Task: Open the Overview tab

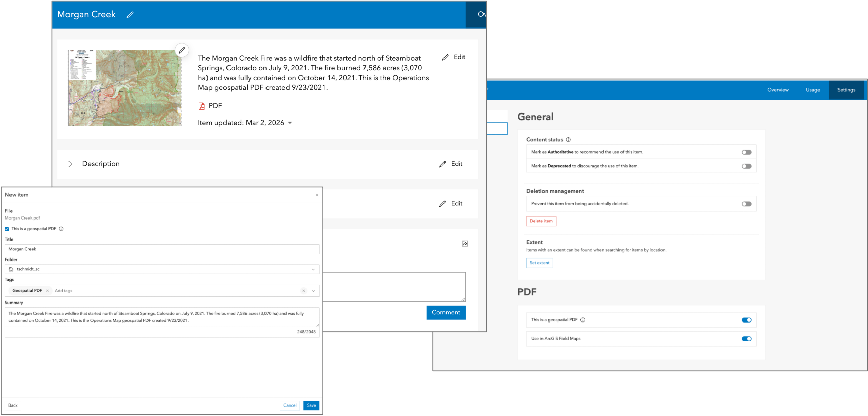Action: (778, 90)
